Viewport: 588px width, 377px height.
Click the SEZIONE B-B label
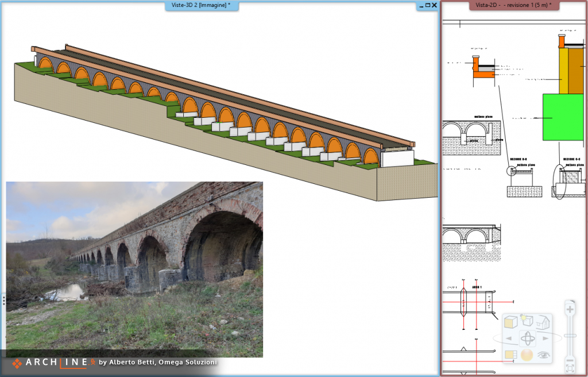pos(519,159)
